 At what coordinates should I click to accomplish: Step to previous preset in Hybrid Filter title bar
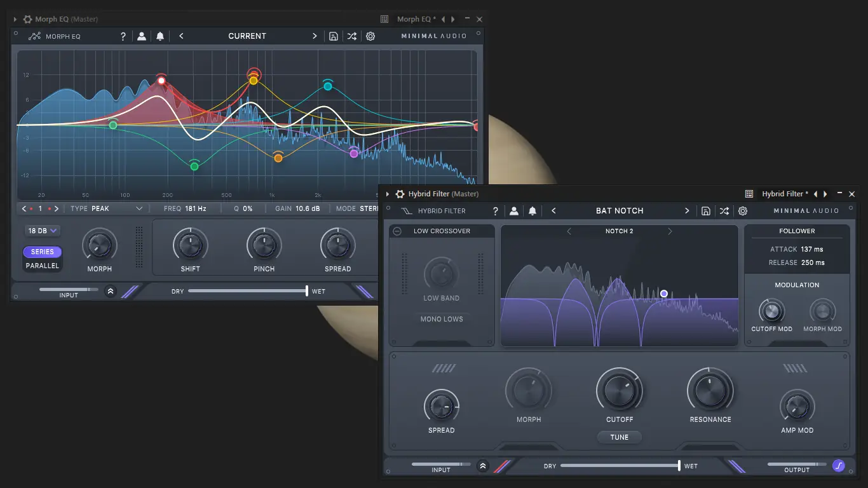(x=816, y=194)
